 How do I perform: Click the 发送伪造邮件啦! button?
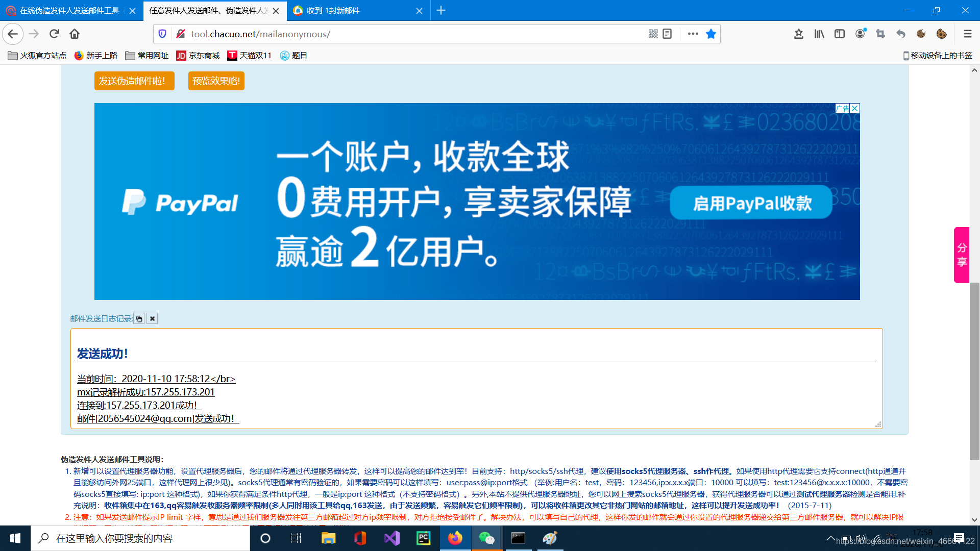tap(134, 81)
